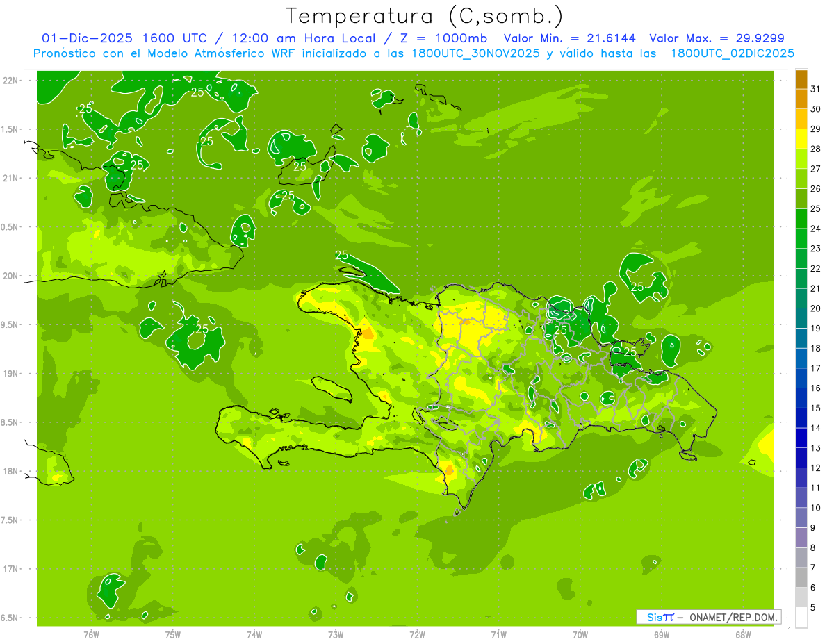Click the "17N" latitude label

click(10, 569)
